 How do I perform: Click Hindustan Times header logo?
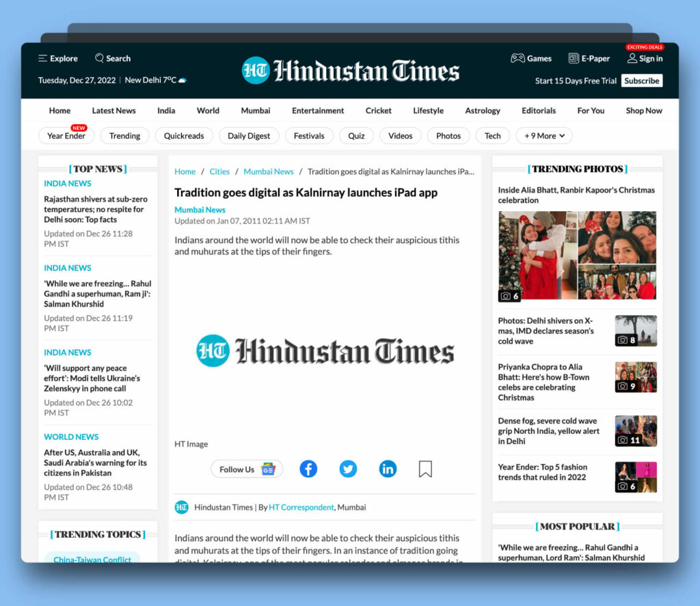(x=350, y=70)
